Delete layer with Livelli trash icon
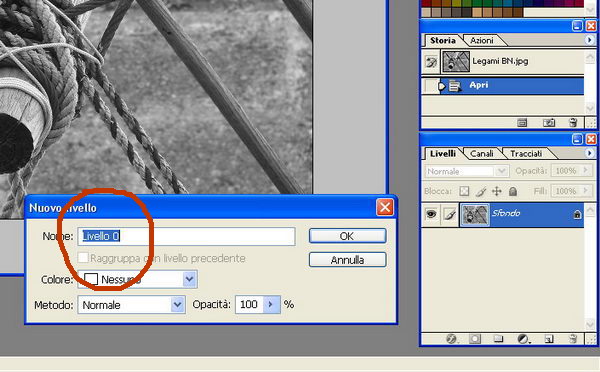 pos(572,339)
